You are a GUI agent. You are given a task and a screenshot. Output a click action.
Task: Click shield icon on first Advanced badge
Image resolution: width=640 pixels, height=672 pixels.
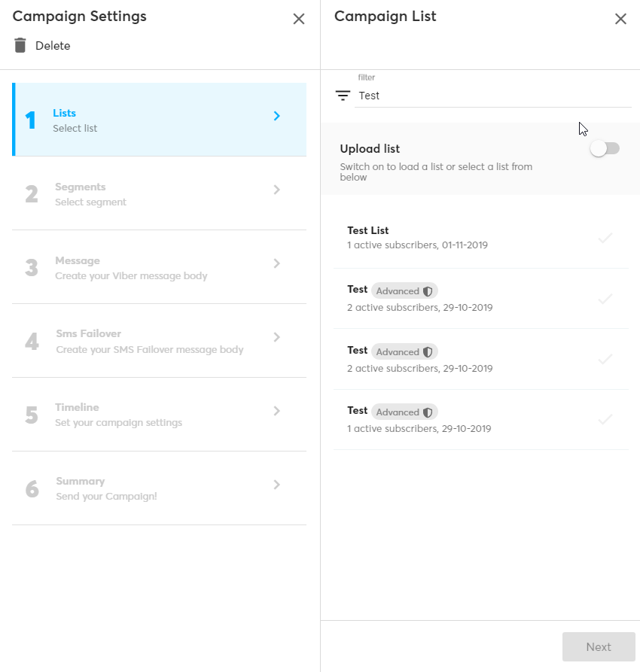click(428, 291)
